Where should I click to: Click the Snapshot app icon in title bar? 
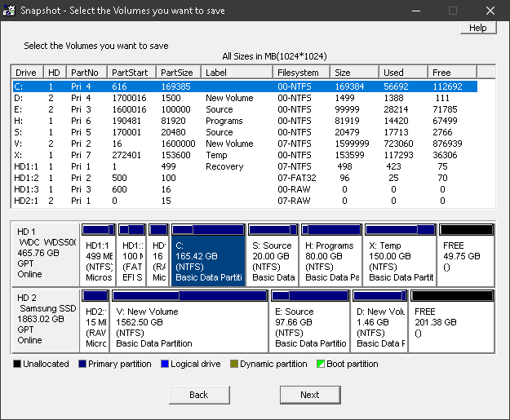(11, 11)
